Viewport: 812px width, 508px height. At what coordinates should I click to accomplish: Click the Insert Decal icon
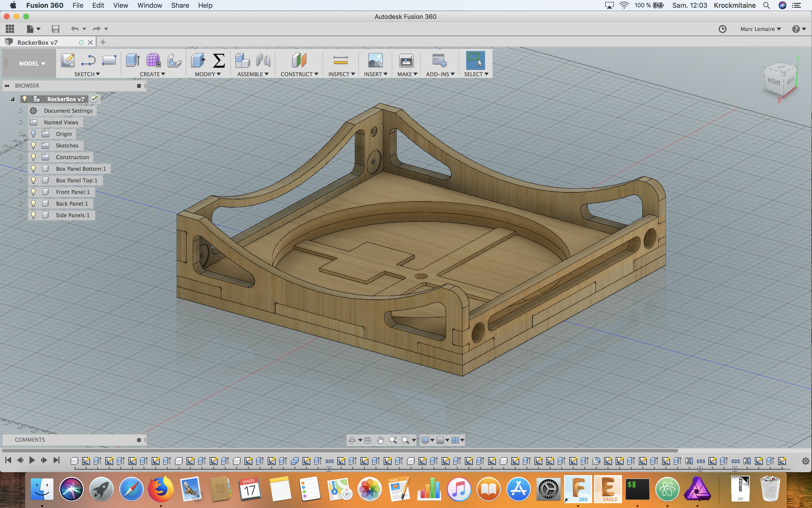(x=375, y=60)
